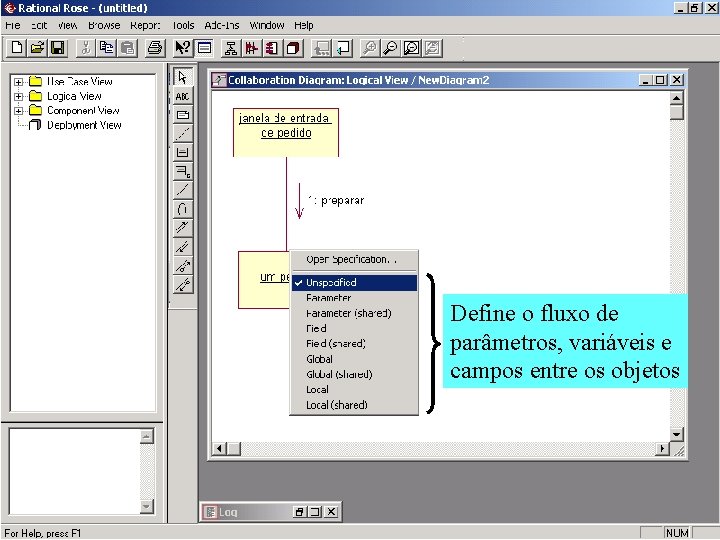This screenshot has width=720, height=540.
Task: Select the ABC Text Box tool
Action: pyautogui.click(x=183, y=96)
